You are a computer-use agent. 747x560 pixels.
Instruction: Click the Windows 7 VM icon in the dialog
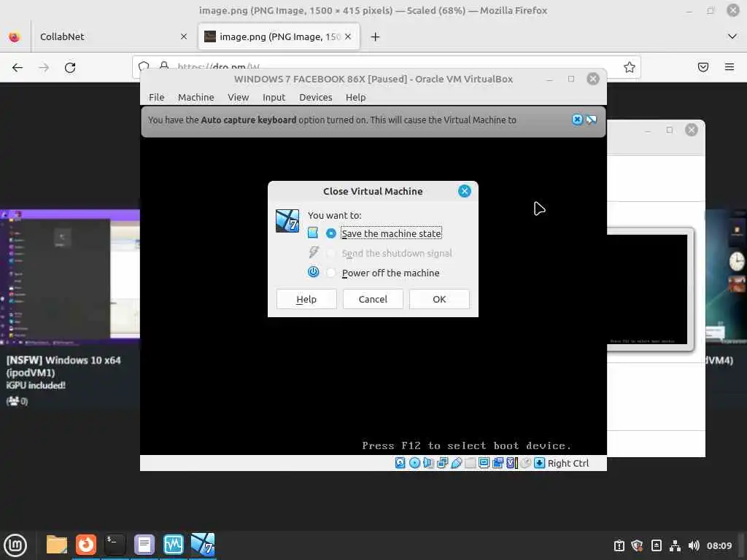tap(287, 221)
